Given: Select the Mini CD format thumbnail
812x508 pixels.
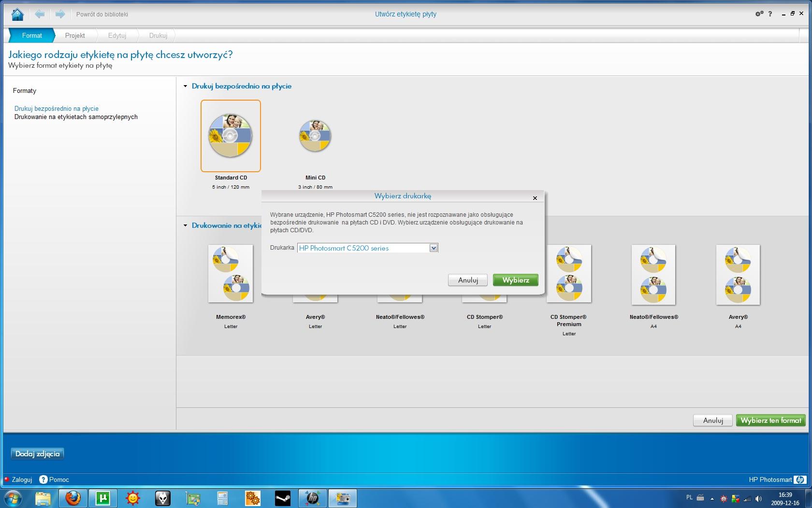Looking at the screenshot, I should click(315, 136).
